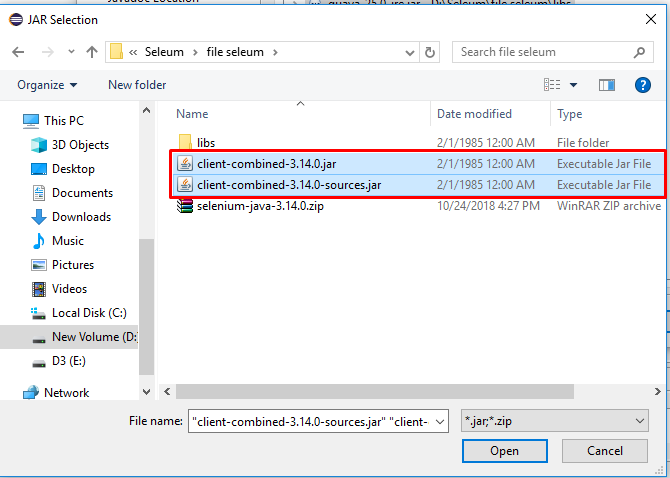Open 3D Objects in the navigation pane

[x=80, y=145]
